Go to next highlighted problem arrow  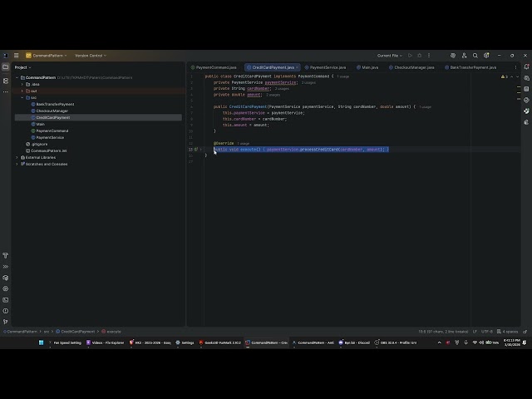[x=517, y=77]
